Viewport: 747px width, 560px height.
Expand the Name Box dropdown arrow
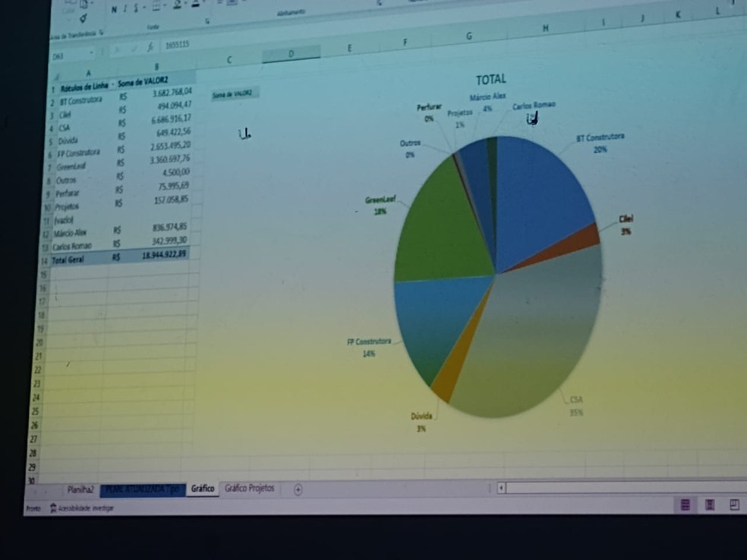pos(91,53)
